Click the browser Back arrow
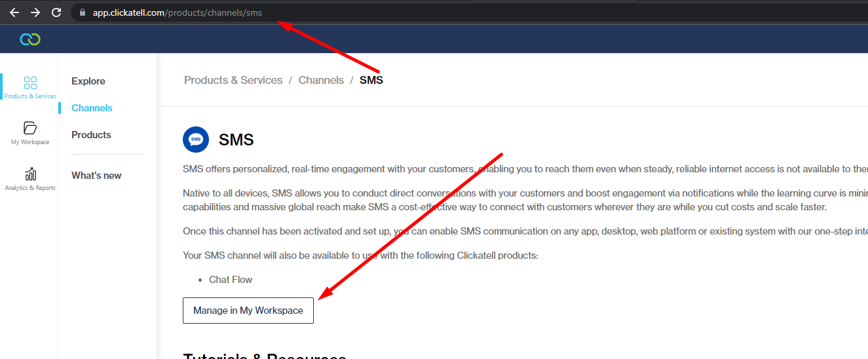 (14, 12)
